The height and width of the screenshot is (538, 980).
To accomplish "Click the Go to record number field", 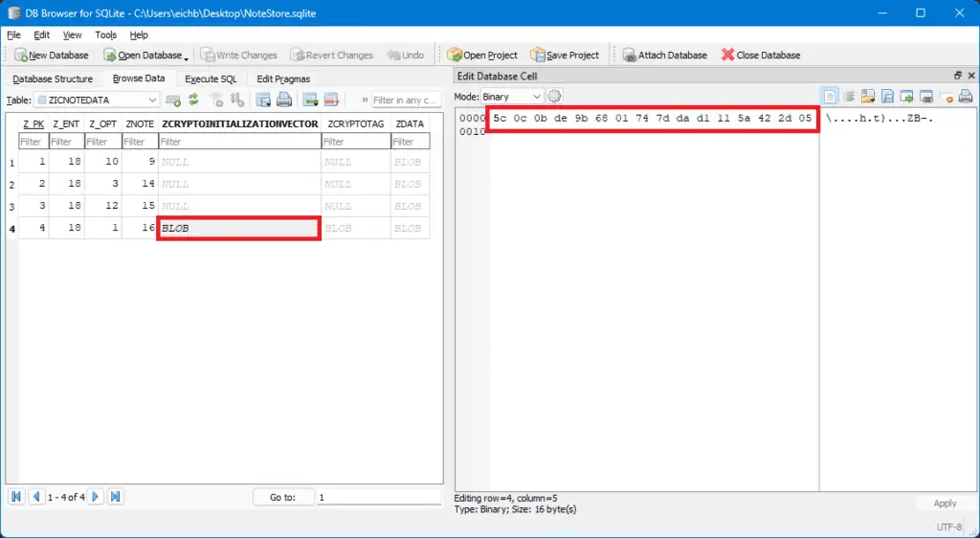I will point(378,498).
